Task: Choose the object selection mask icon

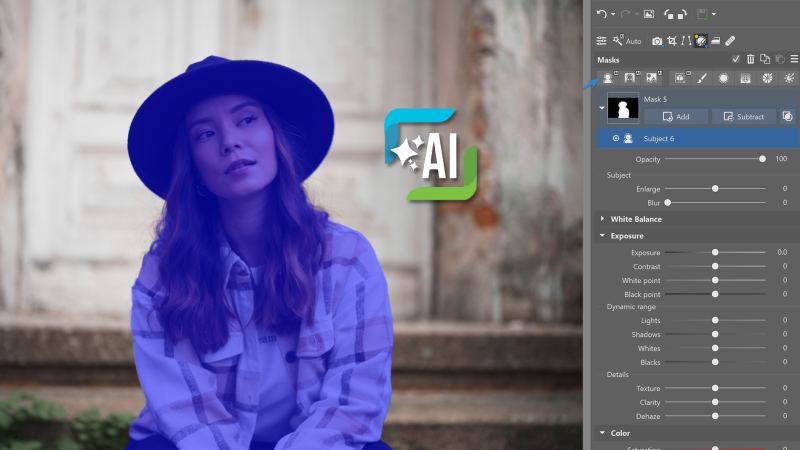Action: point(680,78)
